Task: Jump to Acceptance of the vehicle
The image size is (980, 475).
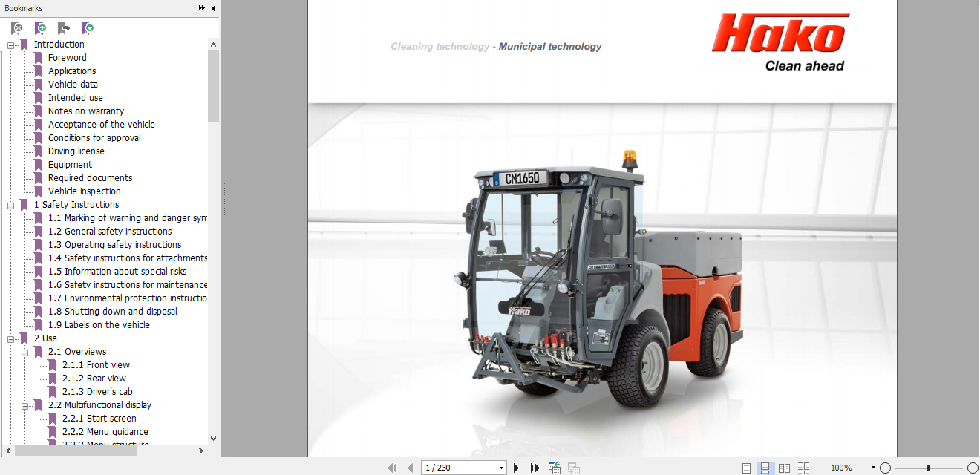Action: point(102,125)
